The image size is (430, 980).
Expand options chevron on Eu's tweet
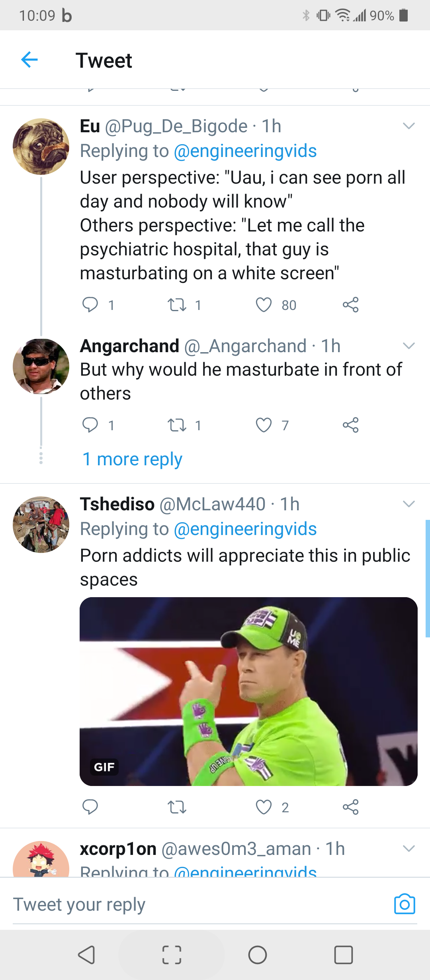[409, 126]
